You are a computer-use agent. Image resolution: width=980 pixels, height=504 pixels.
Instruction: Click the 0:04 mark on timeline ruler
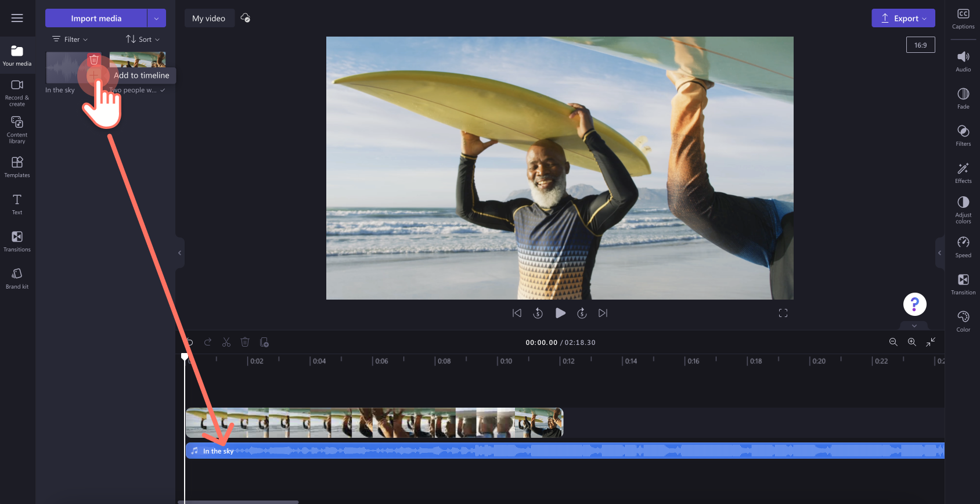[x=319, y=361]
